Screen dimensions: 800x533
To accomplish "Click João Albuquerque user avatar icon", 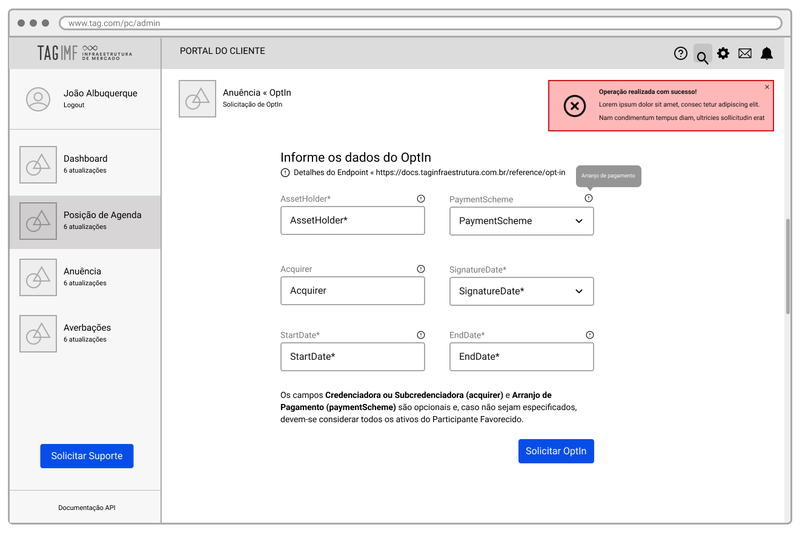I will click(x=38, y=99).
